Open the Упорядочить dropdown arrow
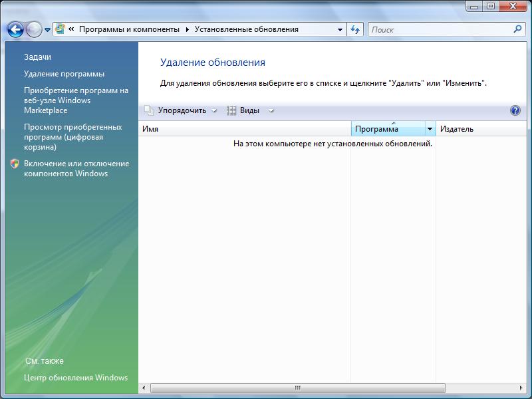The height and width of the screenshot is (399, 532). [215, 110]
